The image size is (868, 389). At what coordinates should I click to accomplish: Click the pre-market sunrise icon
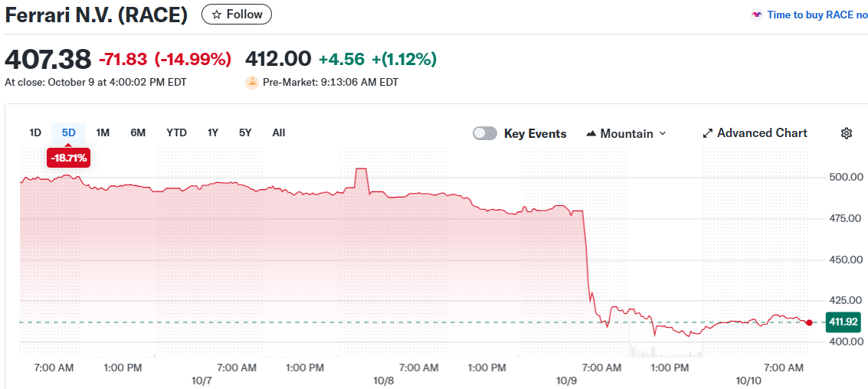(x=252, y=82)
